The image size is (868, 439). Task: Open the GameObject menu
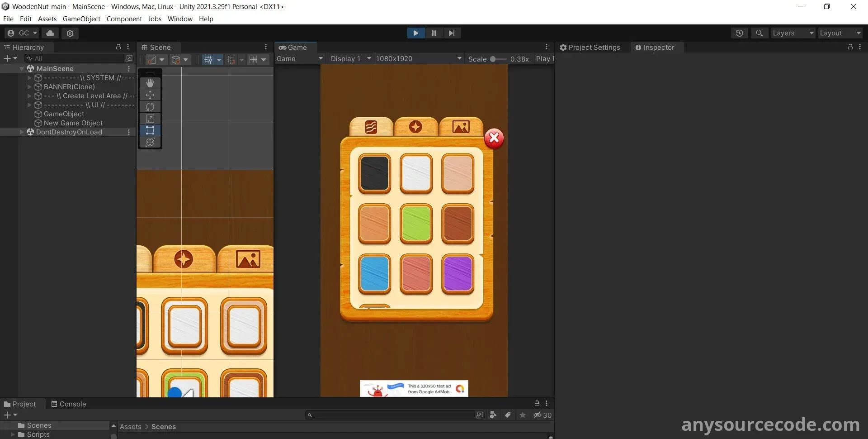(81, 19)
